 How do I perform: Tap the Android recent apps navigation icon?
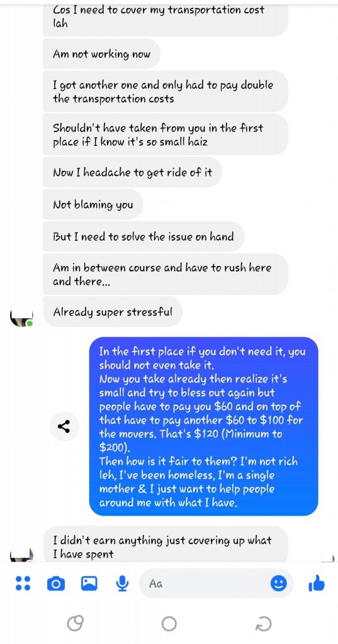pyautogui.click(x=76, y=625)
